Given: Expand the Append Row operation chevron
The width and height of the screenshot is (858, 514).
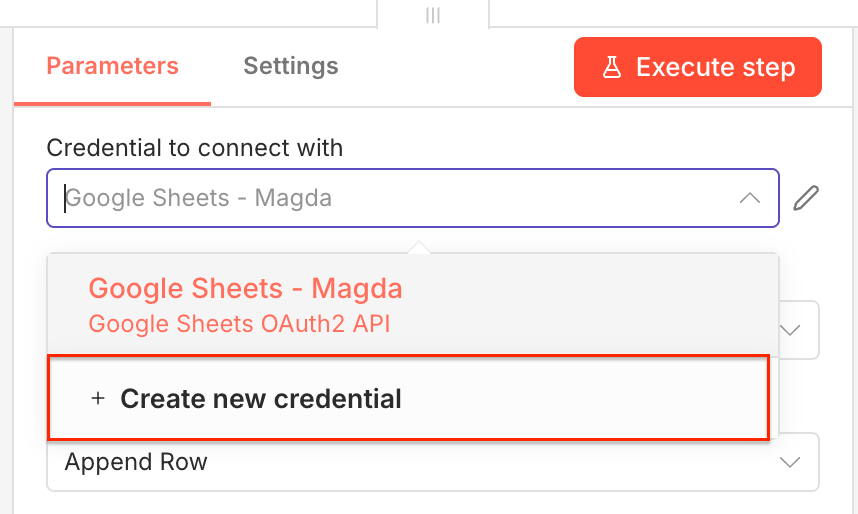Looking at the screenshot, I should click(790, 462).
